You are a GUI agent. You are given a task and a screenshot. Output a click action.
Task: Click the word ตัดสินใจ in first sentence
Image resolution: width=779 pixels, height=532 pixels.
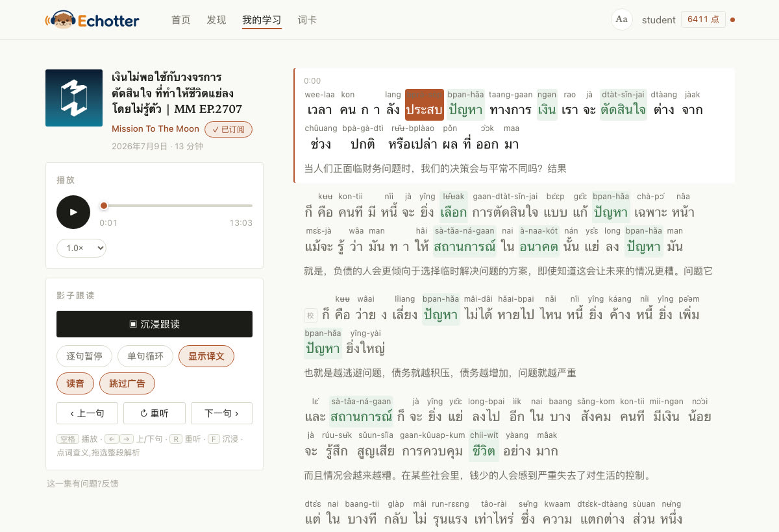point(623,104)
